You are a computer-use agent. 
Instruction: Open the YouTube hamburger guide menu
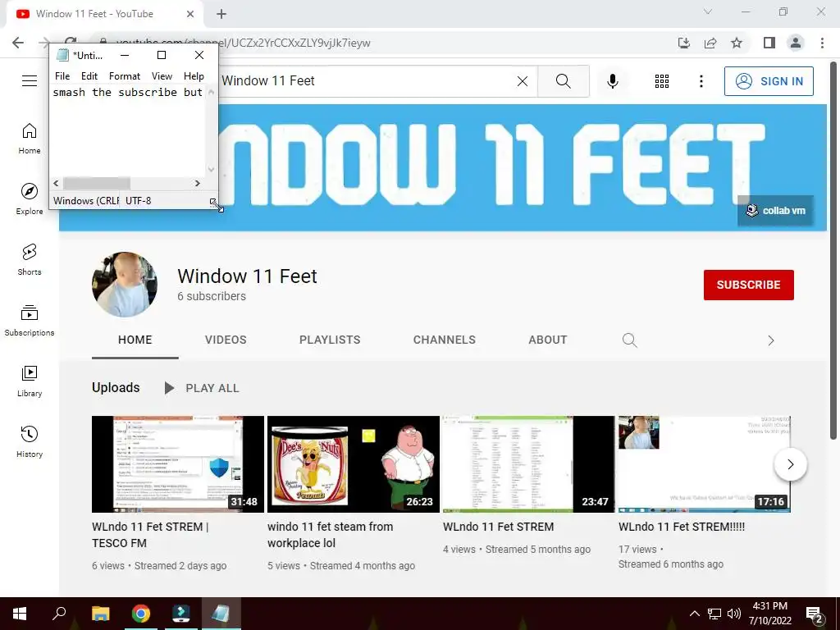(x=30, y=81)
